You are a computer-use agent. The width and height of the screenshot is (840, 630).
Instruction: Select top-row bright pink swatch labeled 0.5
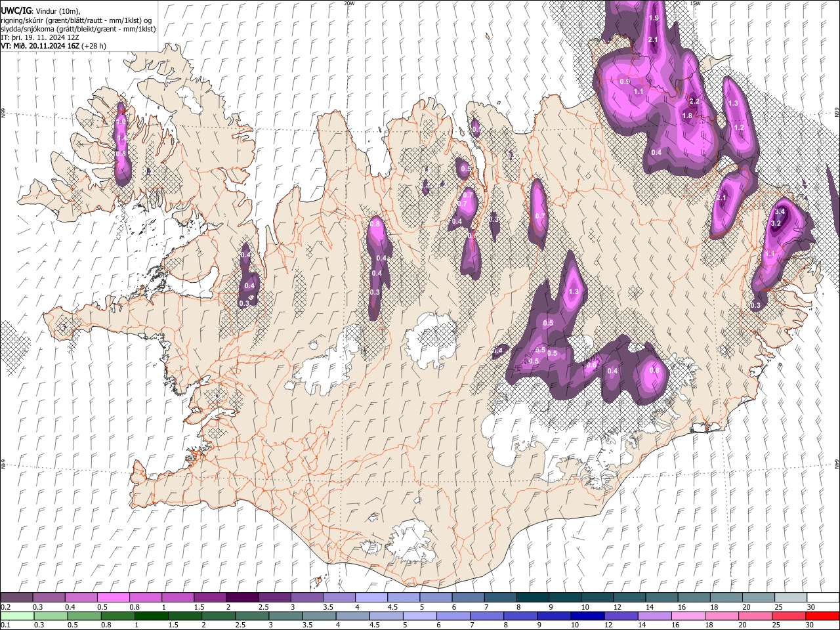113,598
